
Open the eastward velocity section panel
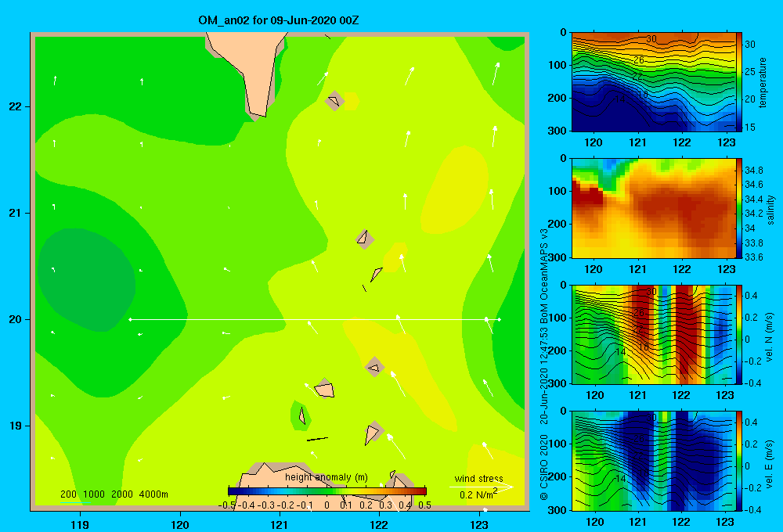654,461
